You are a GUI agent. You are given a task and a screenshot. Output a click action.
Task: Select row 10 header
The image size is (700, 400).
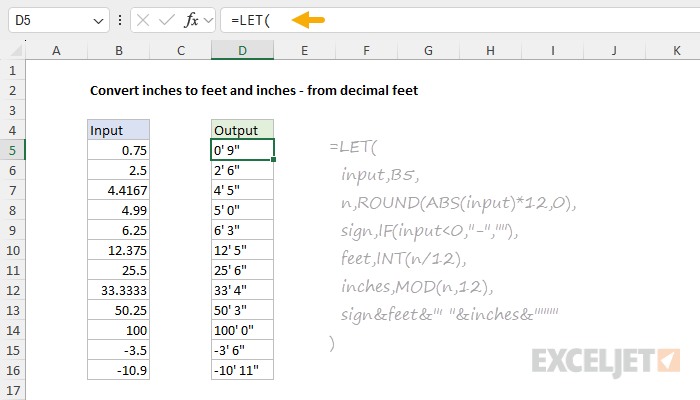click(12, 250)
